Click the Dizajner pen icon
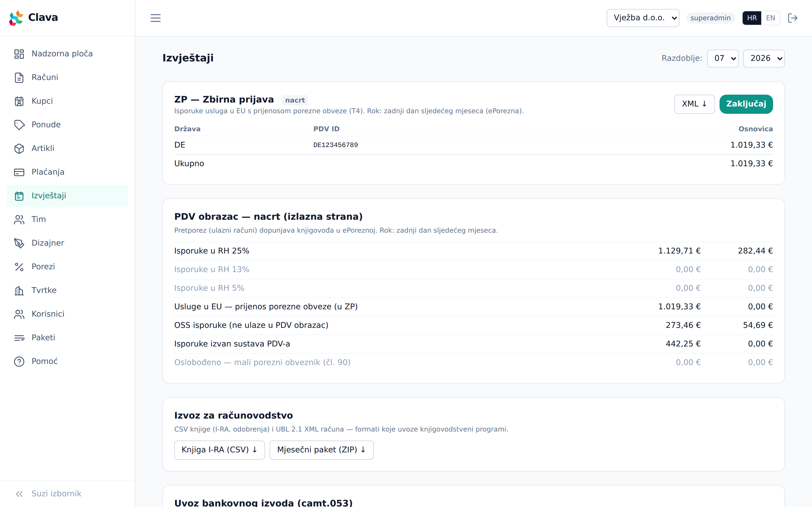Image resolution: width=812 pixels, height=507 pixels. pos(19,243)
